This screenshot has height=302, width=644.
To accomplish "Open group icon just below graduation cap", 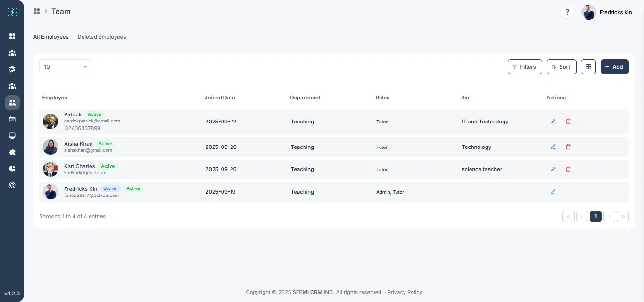I will (12, 86).
